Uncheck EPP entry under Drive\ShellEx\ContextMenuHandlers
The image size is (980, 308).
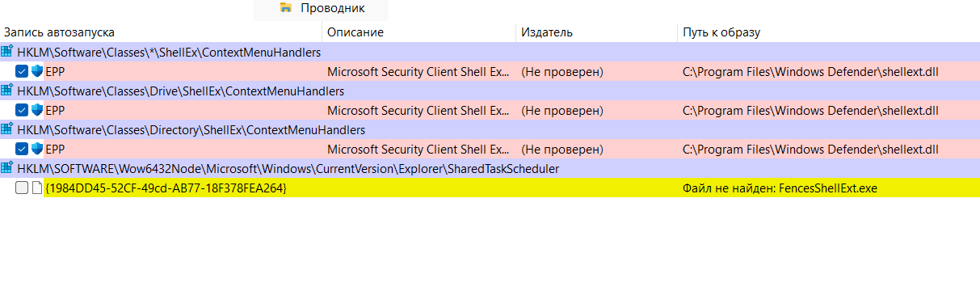[22, 110]
